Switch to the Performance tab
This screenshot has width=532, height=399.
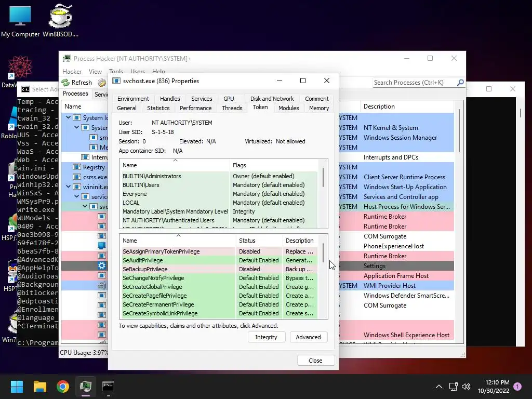tap(195, 108)
